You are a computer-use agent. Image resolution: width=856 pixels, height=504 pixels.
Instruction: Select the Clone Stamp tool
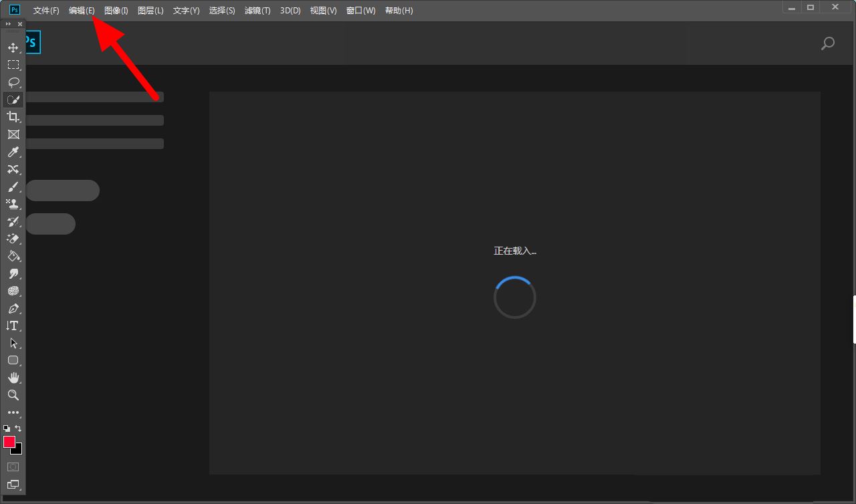tap(13, 204)
